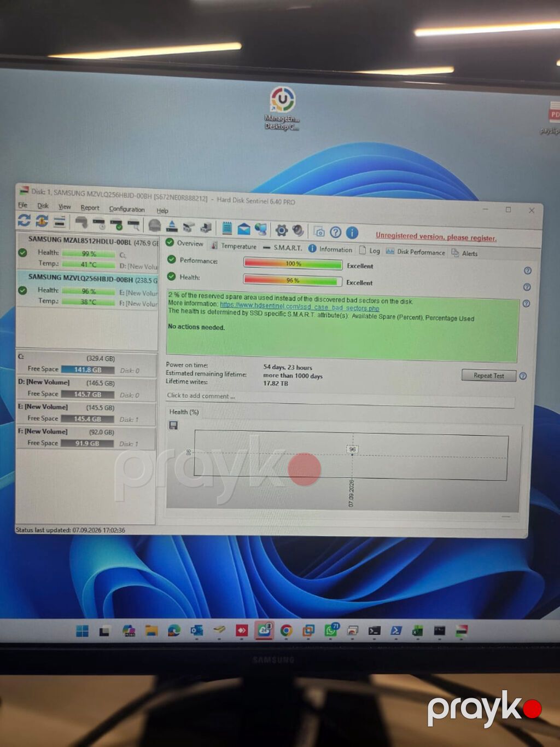This screenshot has width=560, height=747.
Task: Open the Log tab
Action: coord(370,250)
